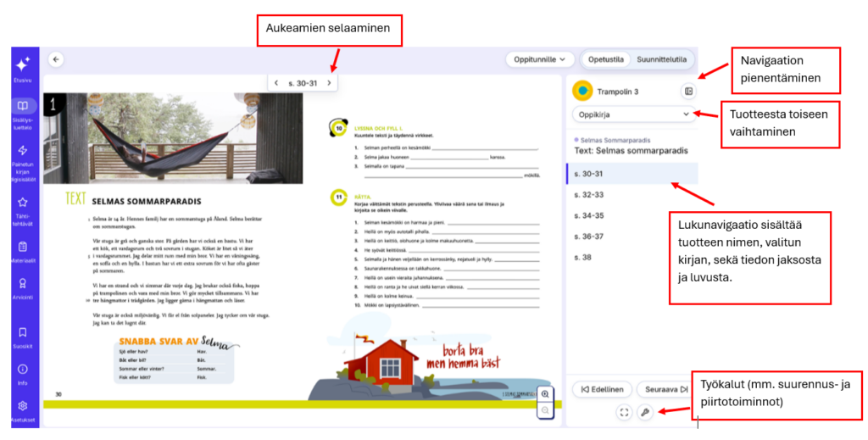Open Asetukset gear settings icon

(23, 410)
